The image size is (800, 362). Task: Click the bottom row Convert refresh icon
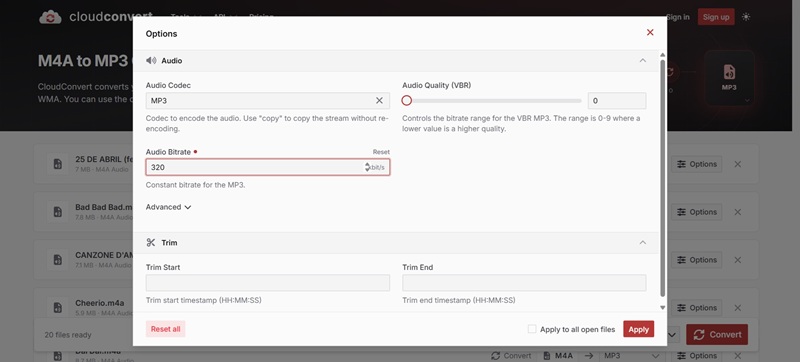click(495, 356)
